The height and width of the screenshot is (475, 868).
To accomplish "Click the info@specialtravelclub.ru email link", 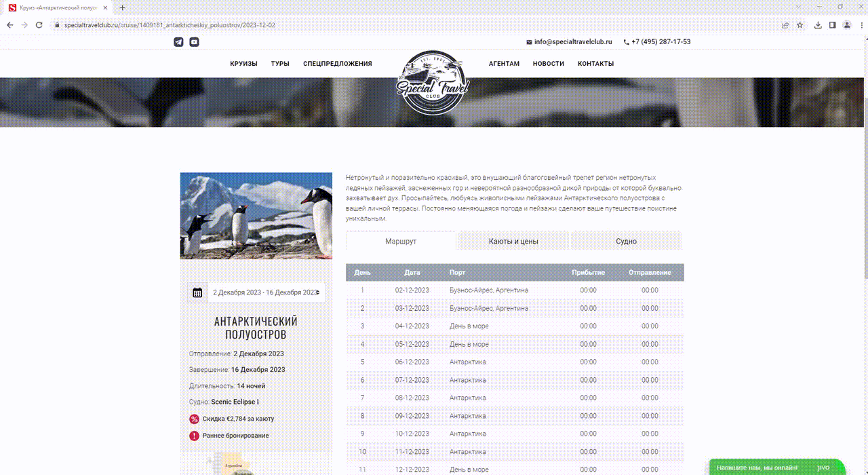I will click(x=573, y=42).
